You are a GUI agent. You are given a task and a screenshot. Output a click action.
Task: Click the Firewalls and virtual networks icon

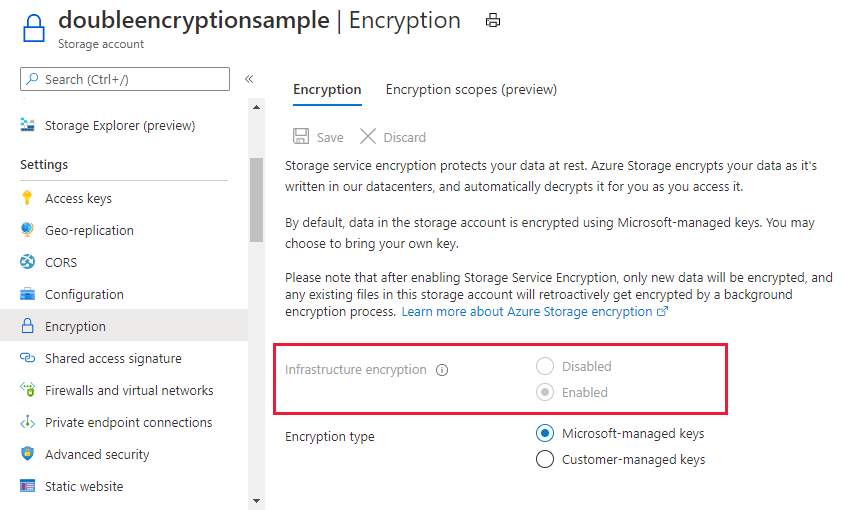pyautogui.click(x=27, y=390)
